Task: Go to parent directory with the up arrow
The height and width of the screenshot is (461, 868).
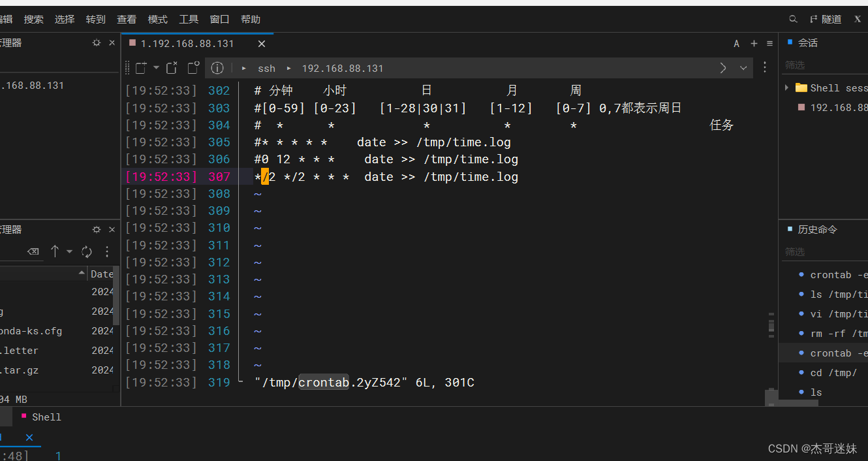Action: pos(55,251)
